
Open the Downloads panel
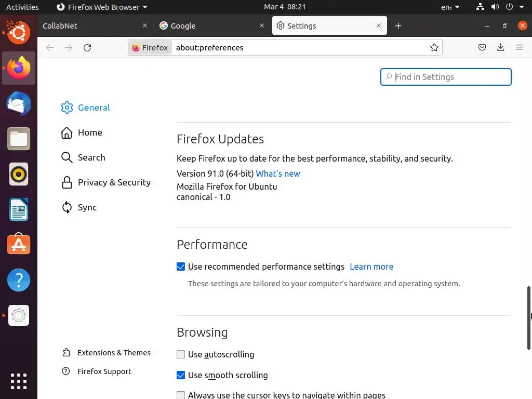tap(501, 48)
